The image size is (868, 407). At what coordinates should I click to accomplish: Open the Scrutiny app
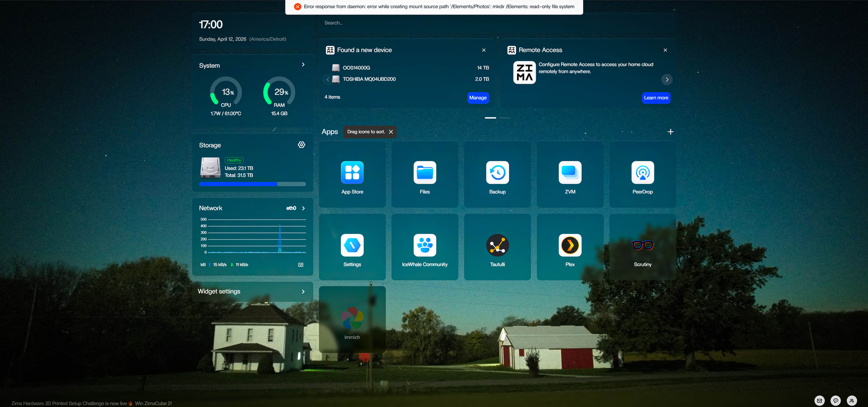[642, 246]
